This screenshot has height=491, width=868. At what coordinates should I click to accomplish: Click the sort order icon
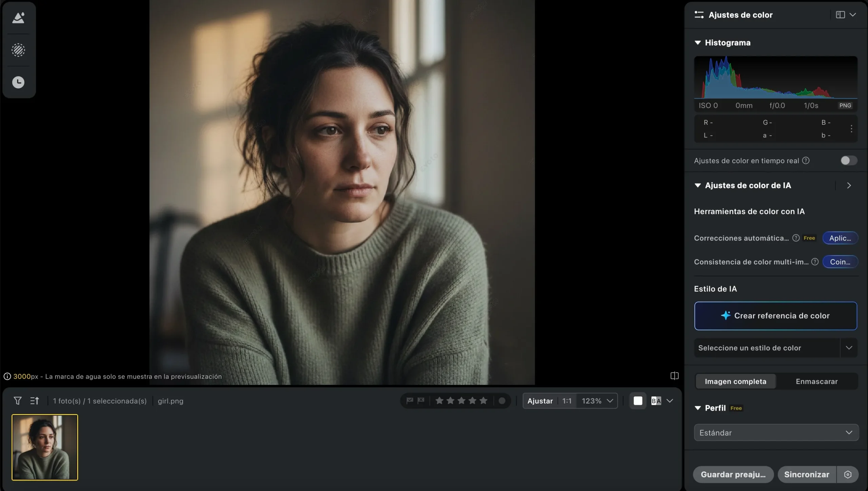point(34,401)
